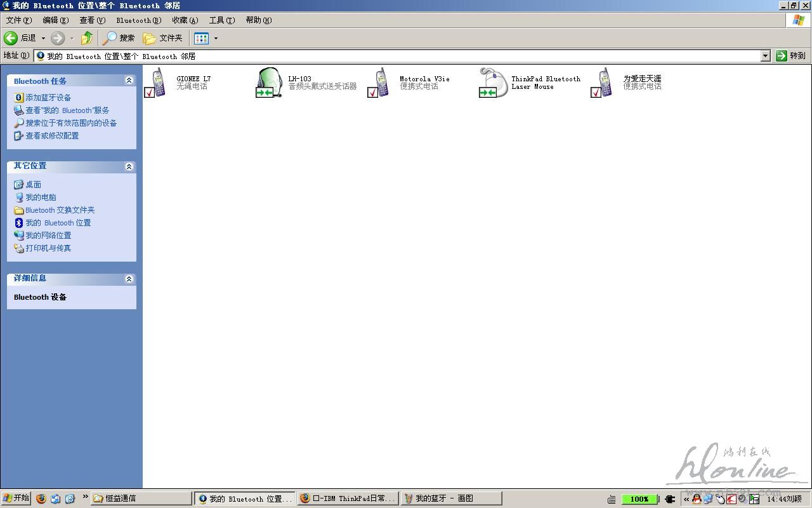The height and width of the screenshot is (508, 812).
Task: Select the 为爱走天涯 phone device icon
Action: 603,83
